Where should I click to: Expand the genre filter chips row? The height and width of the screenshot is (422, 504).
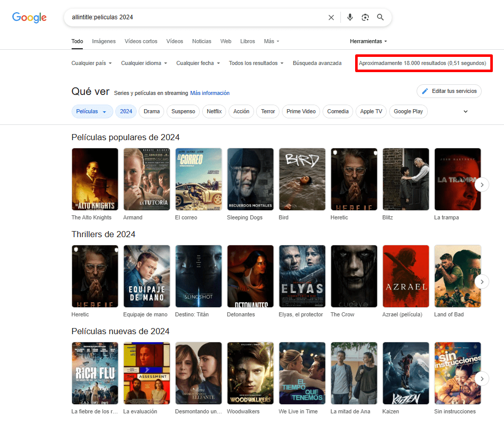click(x=465, y=111)
